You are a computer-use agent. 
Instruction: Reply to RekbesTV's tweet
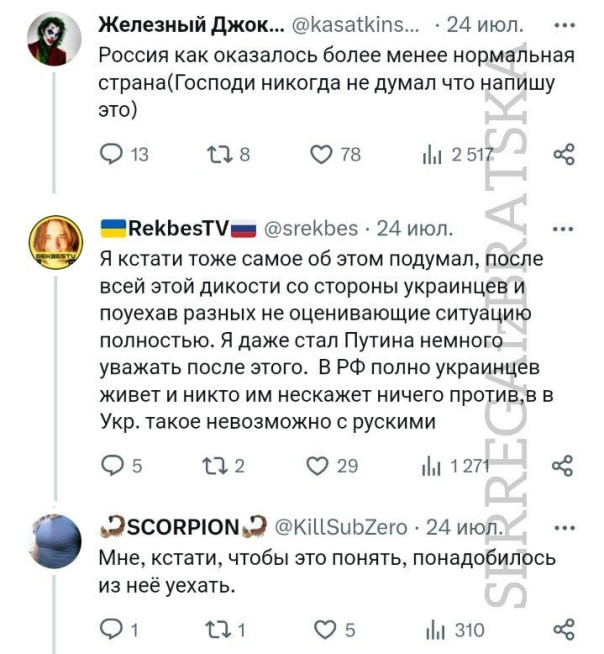pyautogui.click(x=112, y=464)
